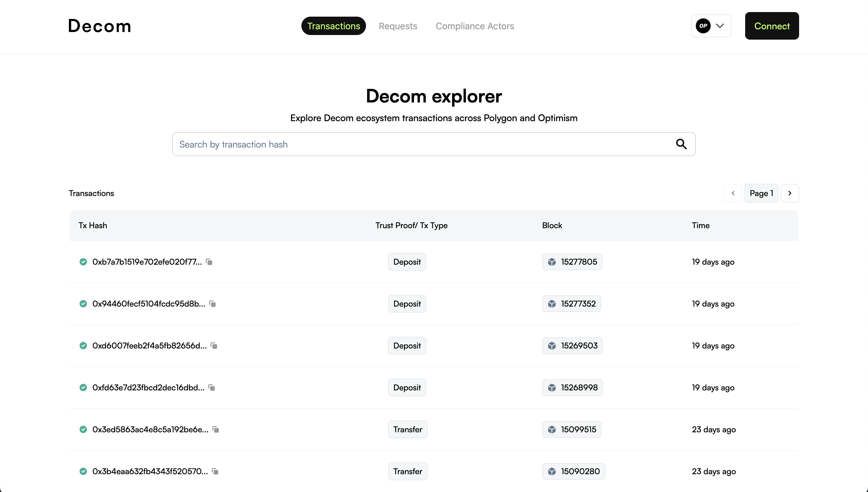Go to next transactions page
This screenshot has height=492, width=868.
790,193
